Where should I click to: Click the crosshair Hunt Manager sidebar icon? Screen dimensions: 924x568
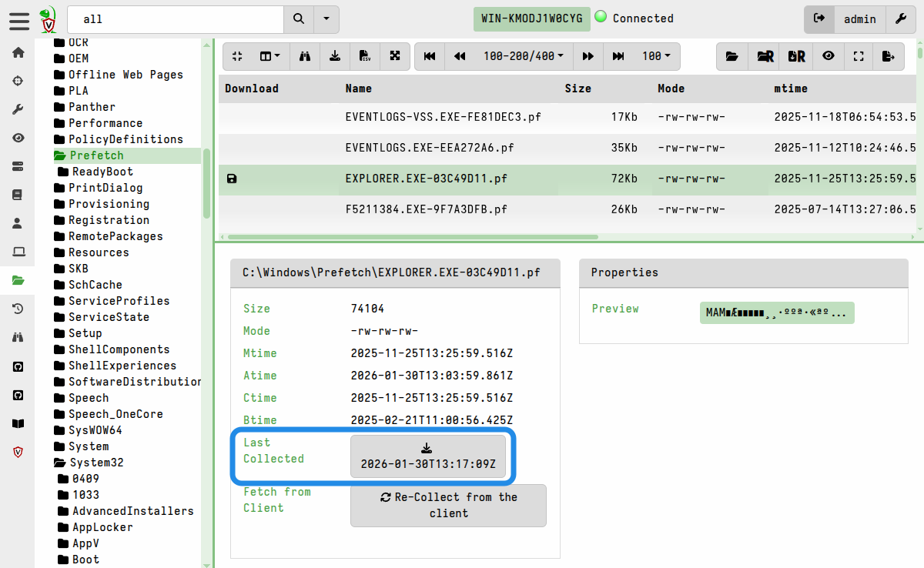[x=18, y=81]
